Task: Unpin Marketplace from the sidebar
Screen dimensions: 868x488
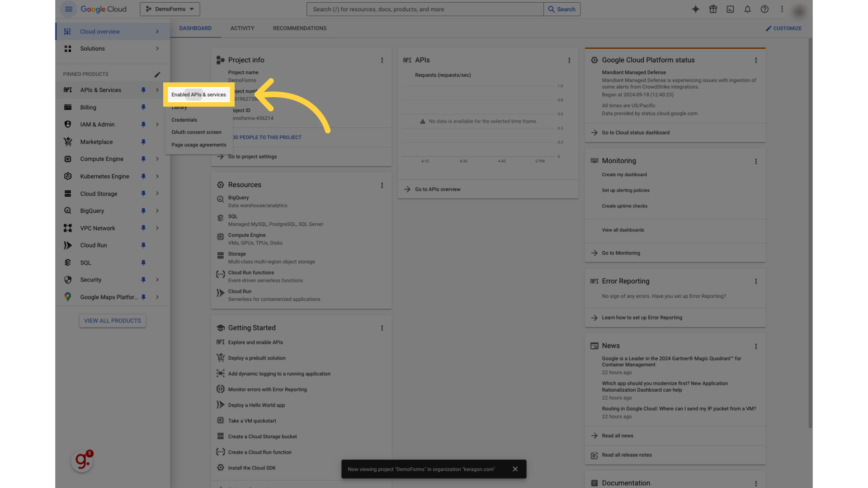Action: pos(143,142)
